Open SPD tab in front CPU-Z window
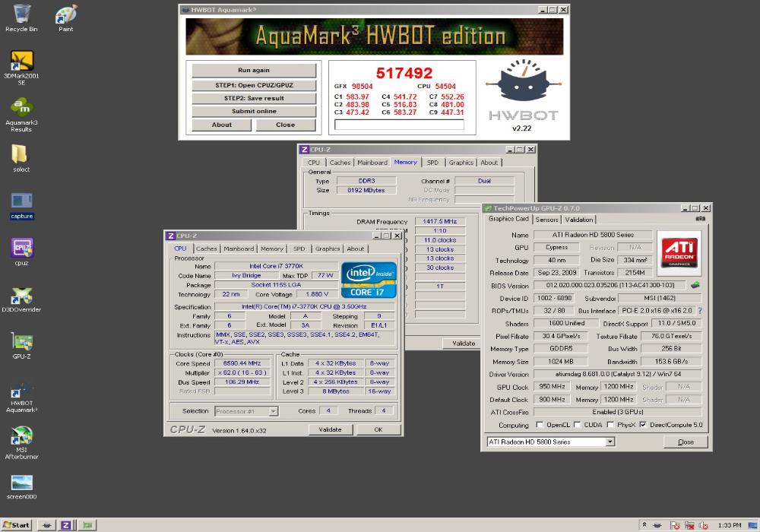 click(299, 249)
